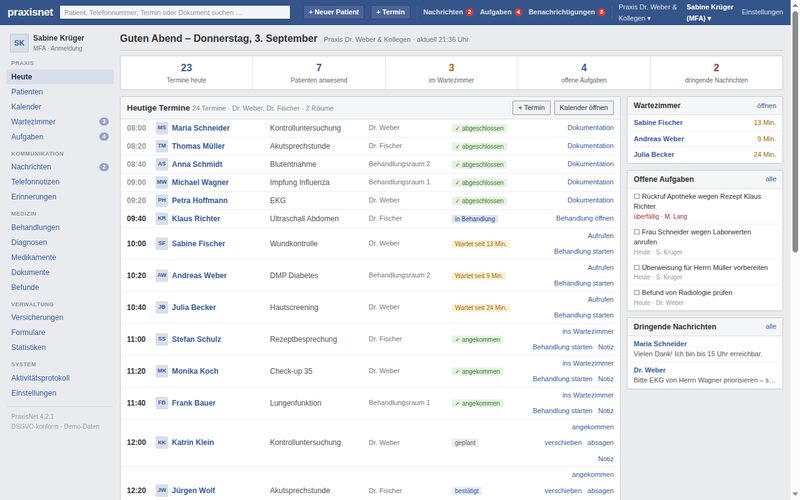Viewport: 800px width, 500px height.
Task: Click the praxisnet logo
Action: tap(30, 12)
